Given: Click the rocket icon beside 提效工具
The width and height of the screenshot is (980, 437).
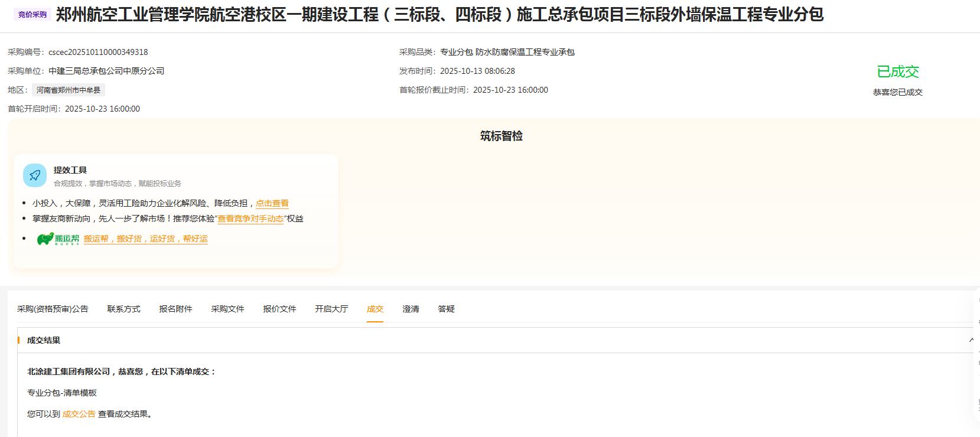Looking at the screenshot, I should (35, 175).
